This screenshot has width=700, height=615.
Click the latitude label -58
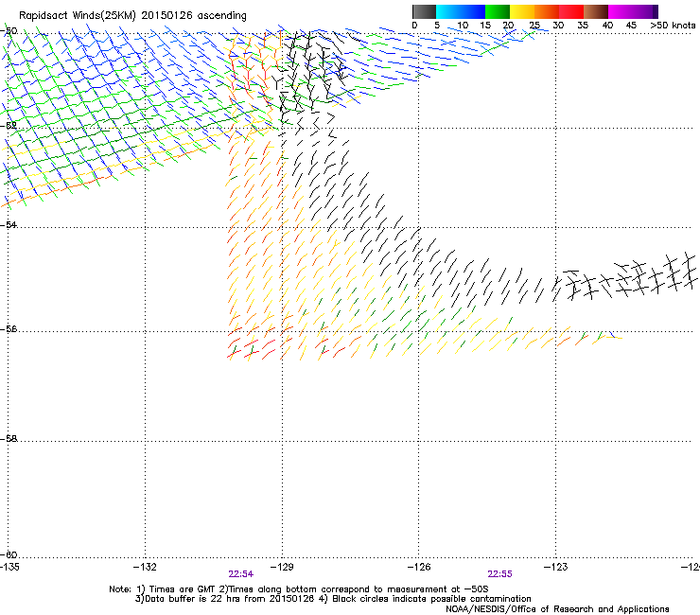point(9,439)
